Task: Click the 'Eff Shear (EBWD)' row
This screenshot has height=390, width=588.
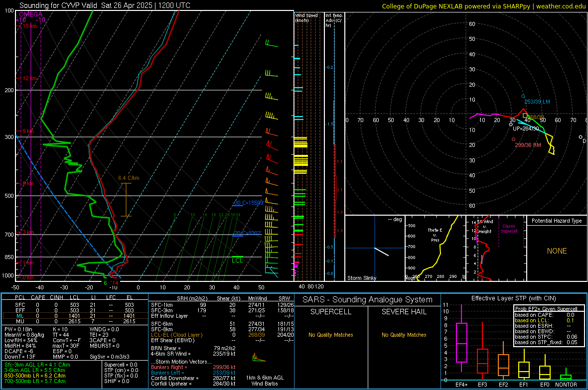Action: tap(222, 341)
